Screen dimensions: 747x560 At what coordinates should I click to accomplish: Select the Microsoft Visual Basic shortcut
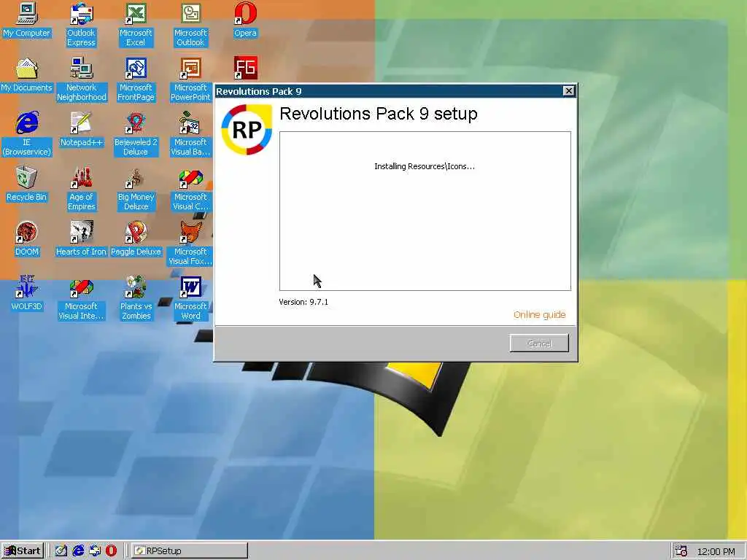coord(190,134)
